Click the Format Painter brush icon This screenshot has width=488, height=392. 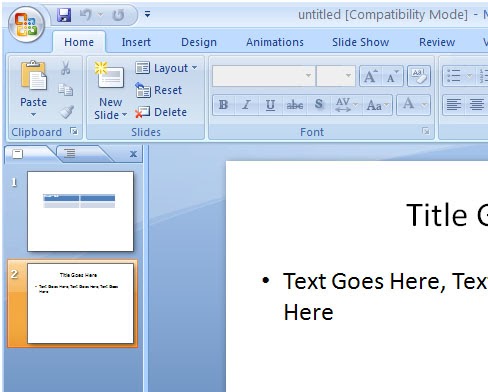(x=66, y=112)
